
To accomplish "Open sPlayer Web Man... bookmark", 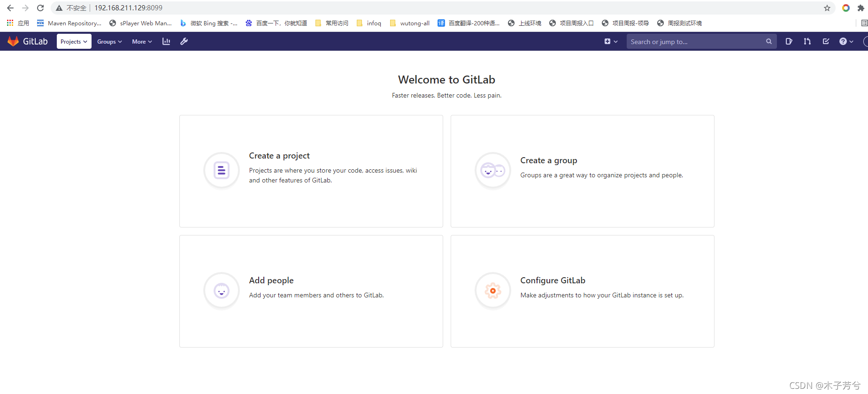I will [x=140, y=23].
